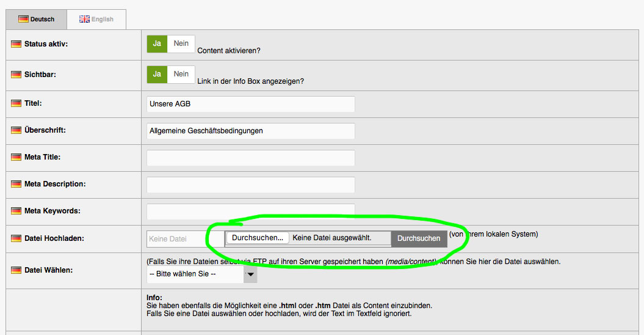
Task: Click the flag icon next to Titel
Action: [x=16, y=104]
